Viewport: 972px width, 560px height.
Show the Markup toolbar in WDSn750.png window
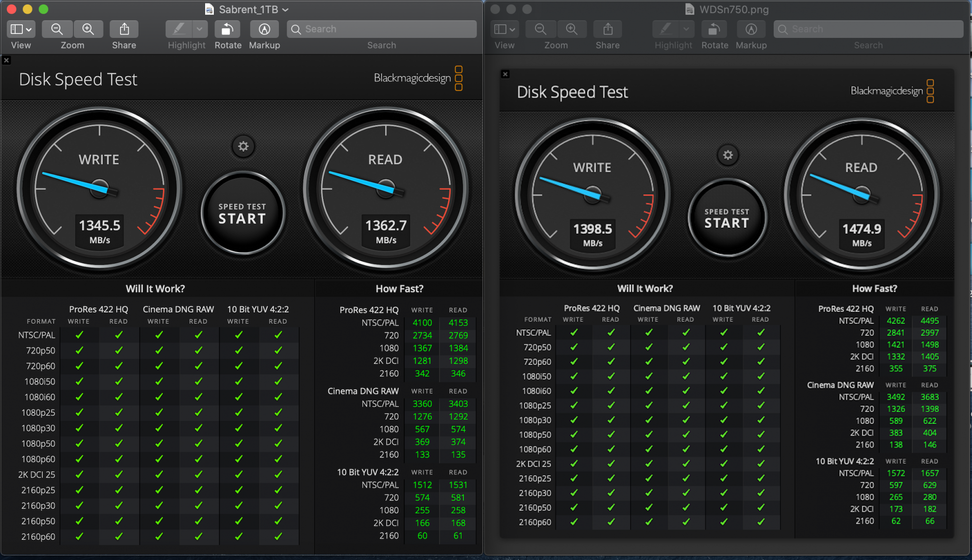click(751, 29)
